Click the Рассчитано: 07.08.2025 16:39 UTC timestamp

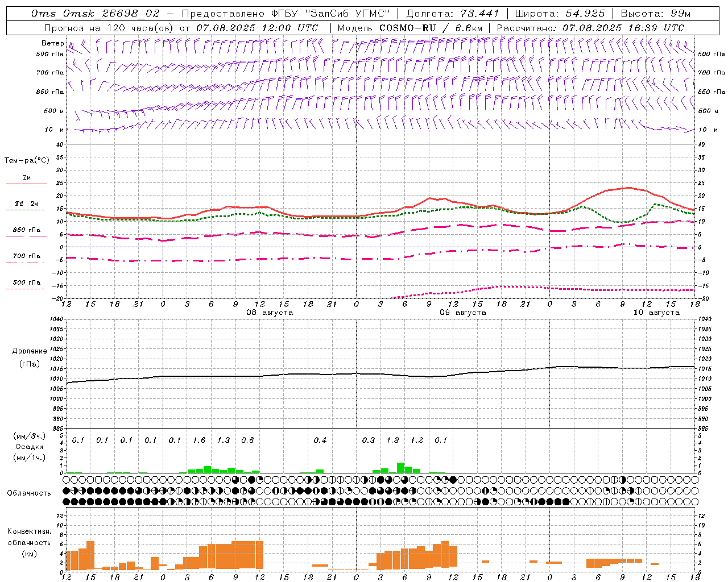click(590, 28)
